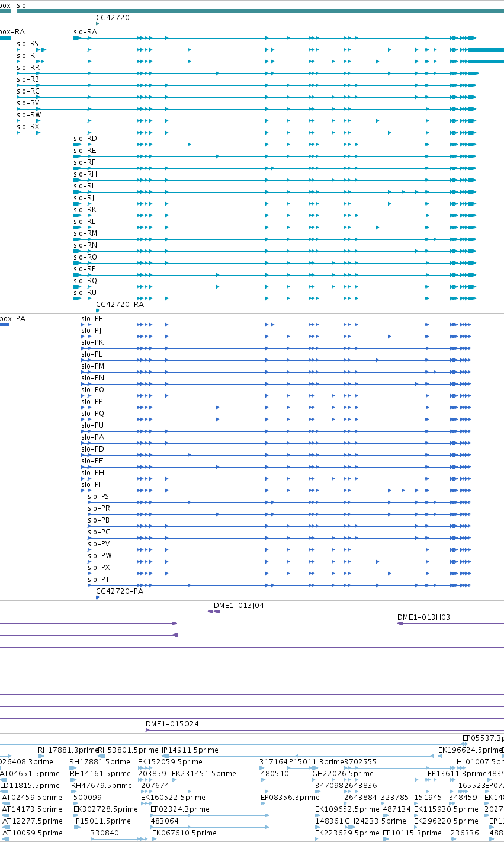Image resolution: width=504 pixels, height=842 pixels.
Task: Select the slo gene span label
Action: pos(21,5)
